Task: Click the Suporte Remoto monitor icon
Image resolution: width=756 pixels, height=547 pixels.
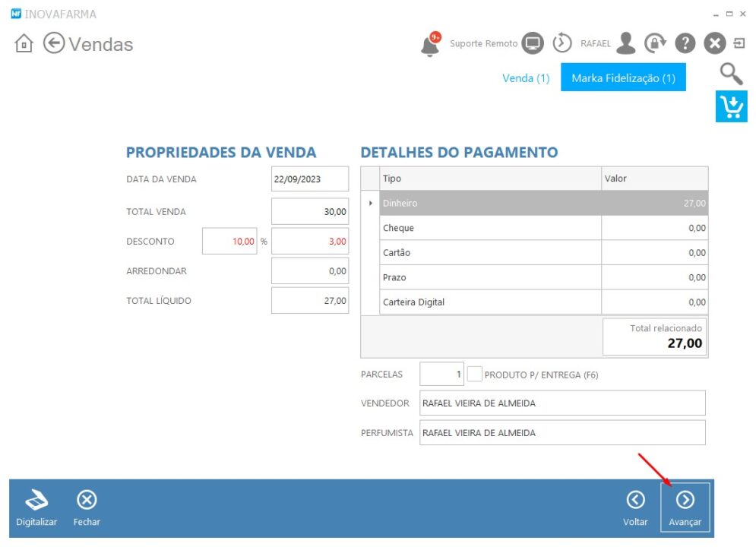Action: point(533,43)
